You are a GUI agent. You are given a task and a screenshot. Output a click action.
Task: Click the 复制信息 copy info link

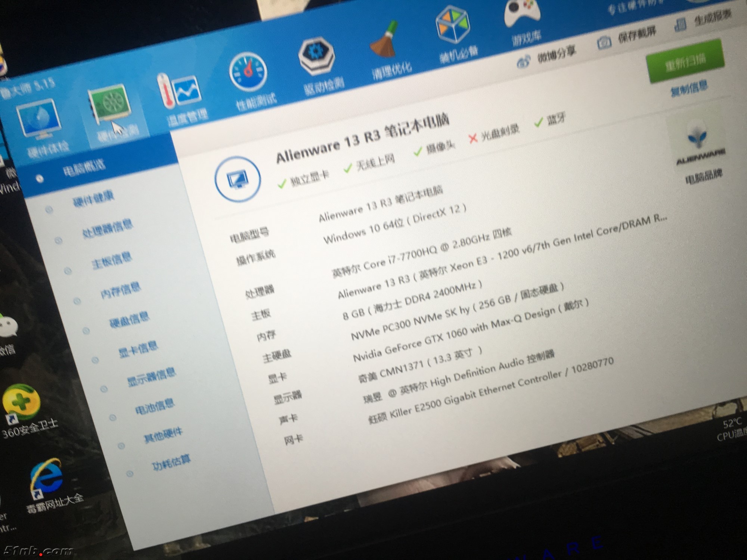coord(689,89)
